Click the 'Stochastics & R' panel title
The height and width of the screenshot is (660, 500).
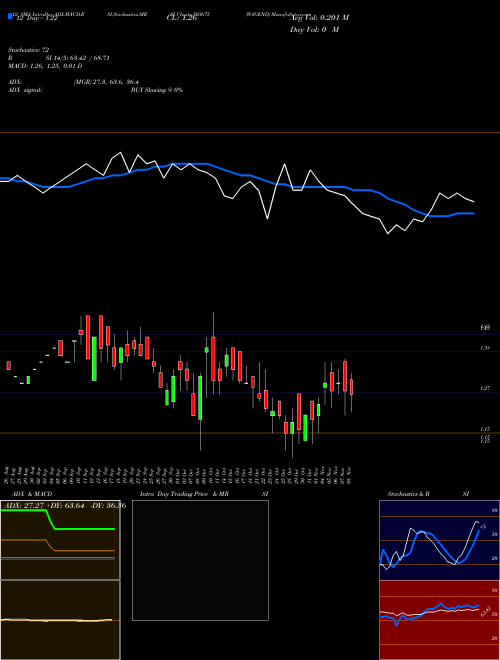[408, 494]
